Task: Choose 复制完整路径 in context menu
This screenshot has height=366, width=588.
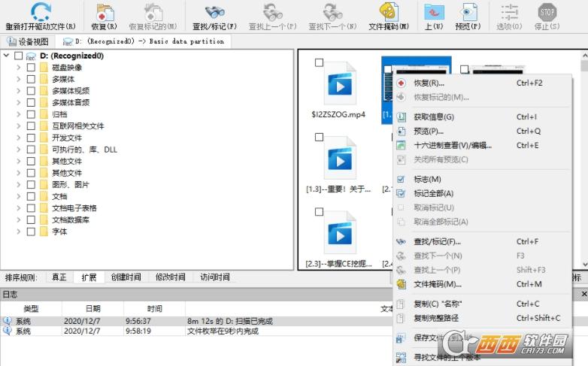Action: coord(483,318)
